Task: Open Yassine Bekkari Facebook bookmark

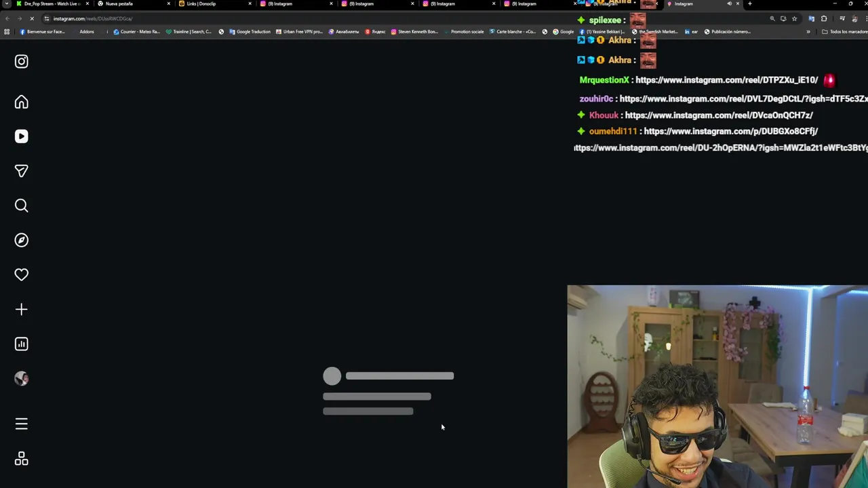Action: point(602,31)
